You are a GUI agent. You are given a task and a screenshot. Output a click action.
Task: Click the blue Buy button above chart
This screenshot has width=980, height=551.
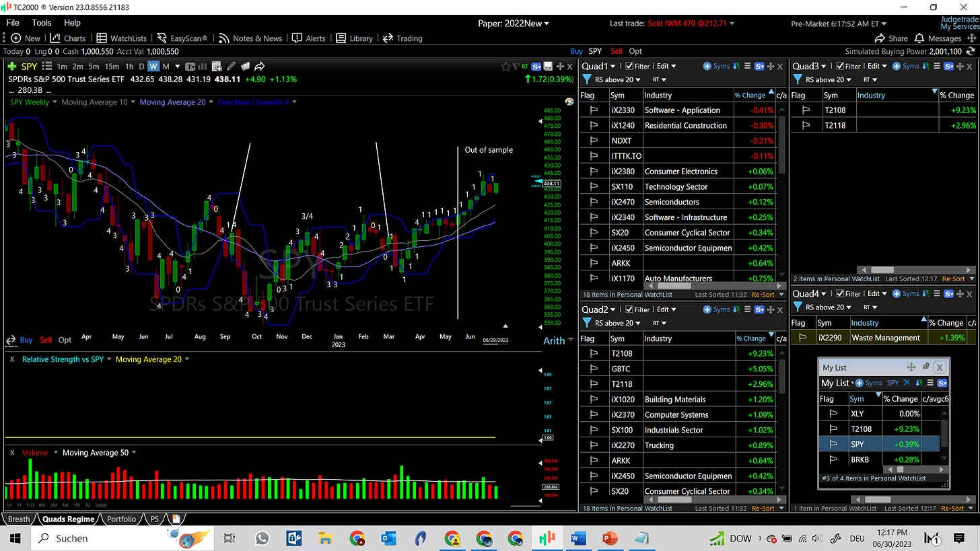(x=576, y=51)
